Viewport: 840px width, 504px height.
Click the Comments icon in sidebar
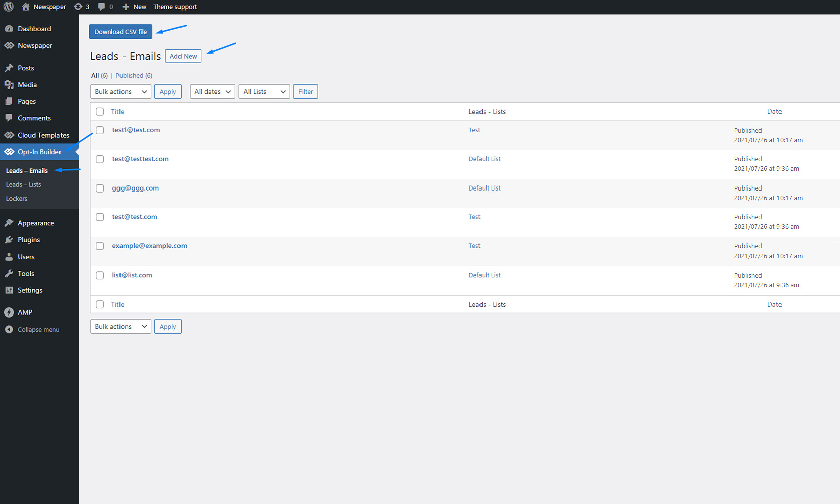pyautogui.click(x=9, y=118)
